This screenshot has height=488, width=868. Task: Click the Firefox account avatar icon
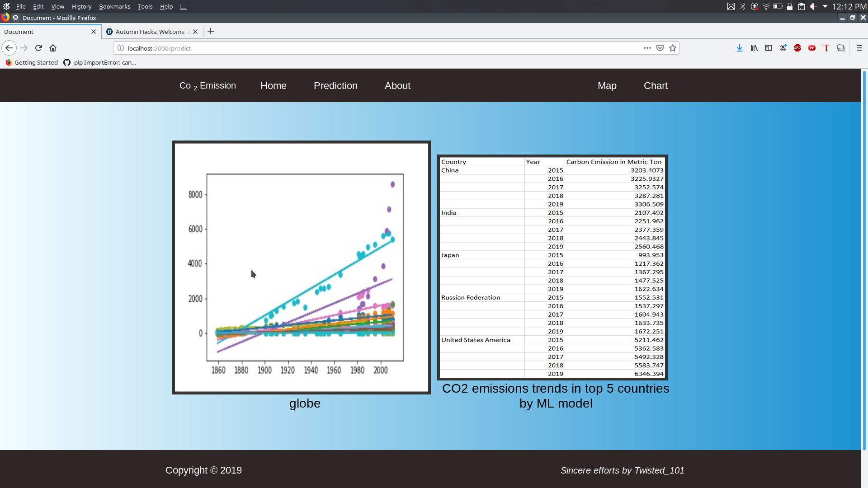tap(783, 48)
